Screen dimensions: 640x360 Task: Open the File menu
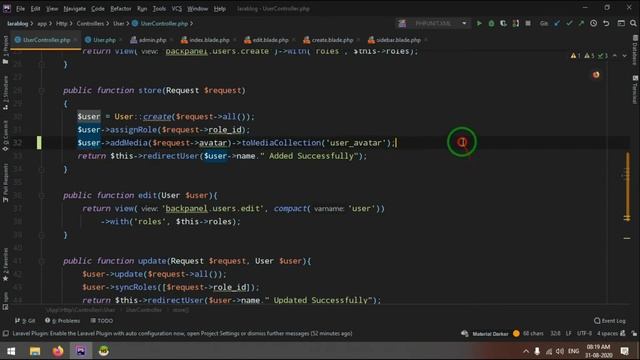point(20,9)
